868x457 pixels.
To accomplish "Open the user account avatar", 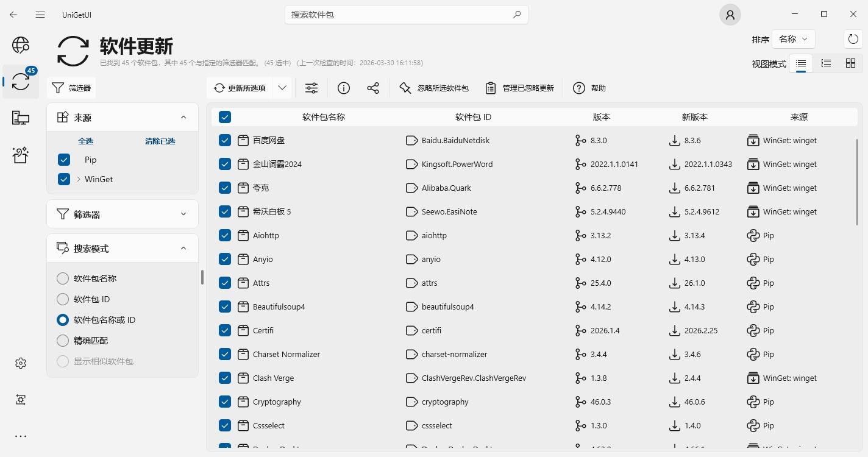I will click(730, 15).
